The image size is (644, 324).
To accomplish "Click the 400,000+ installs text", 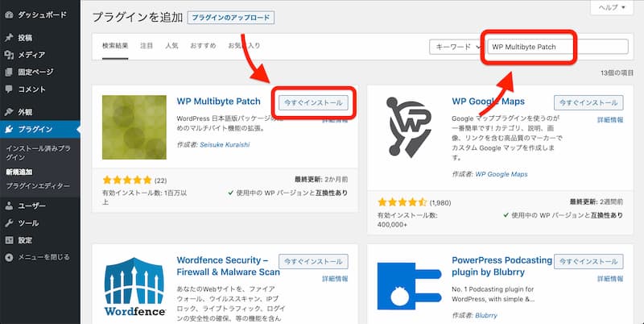I will (x=393, y=225).
